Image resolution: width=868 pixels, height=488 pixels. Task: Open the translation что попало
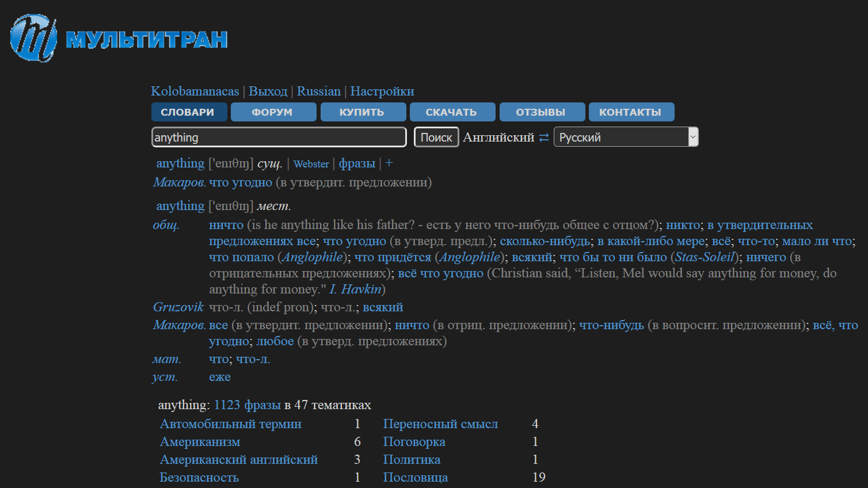pos(241,257)
